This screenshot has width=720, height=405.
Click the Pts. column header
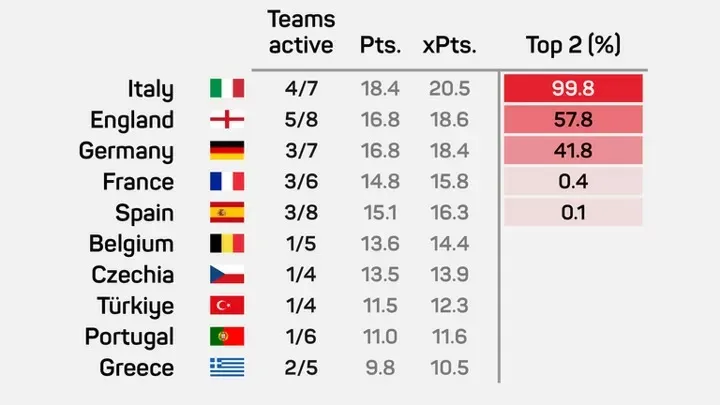380,46
